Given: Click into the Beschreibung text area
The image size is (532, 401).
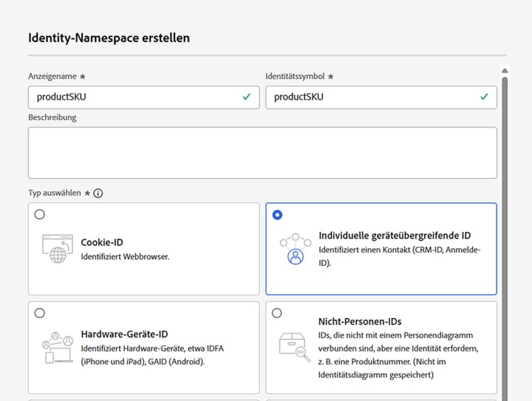Looking at the screenshot, I should (262, 153).
